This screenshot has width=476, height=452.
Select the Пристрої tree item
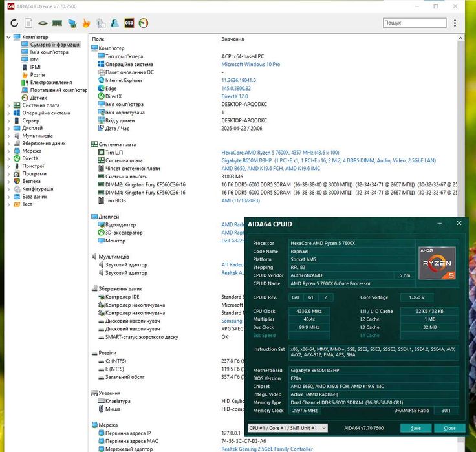[33, 166]
